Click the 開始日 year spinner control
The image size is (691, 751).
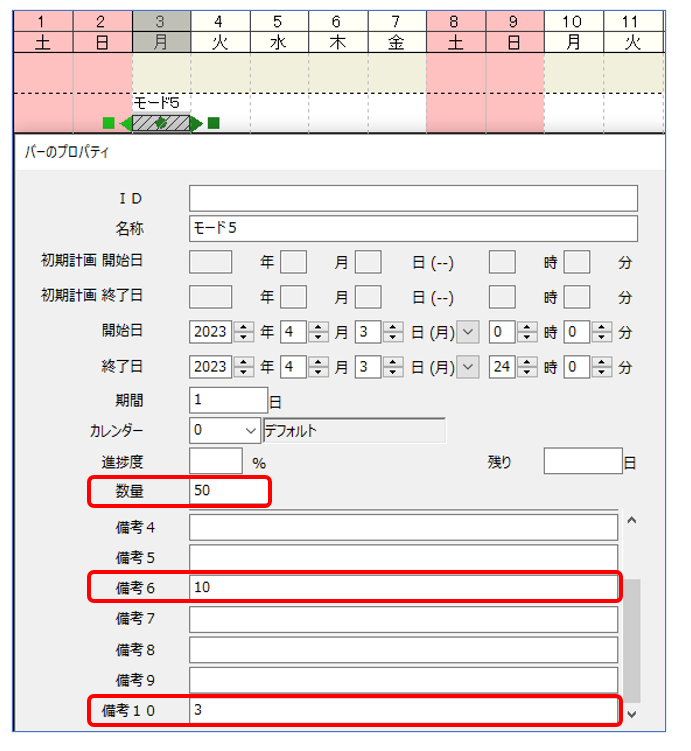click(244, 333)
